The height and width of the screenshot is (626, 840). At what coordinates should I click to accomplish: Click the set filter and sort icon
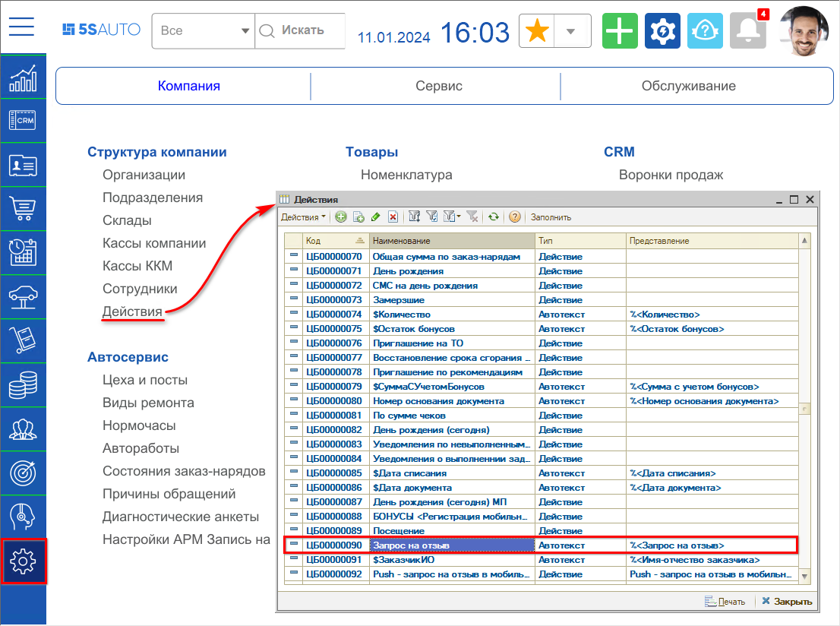pos(414,217)
